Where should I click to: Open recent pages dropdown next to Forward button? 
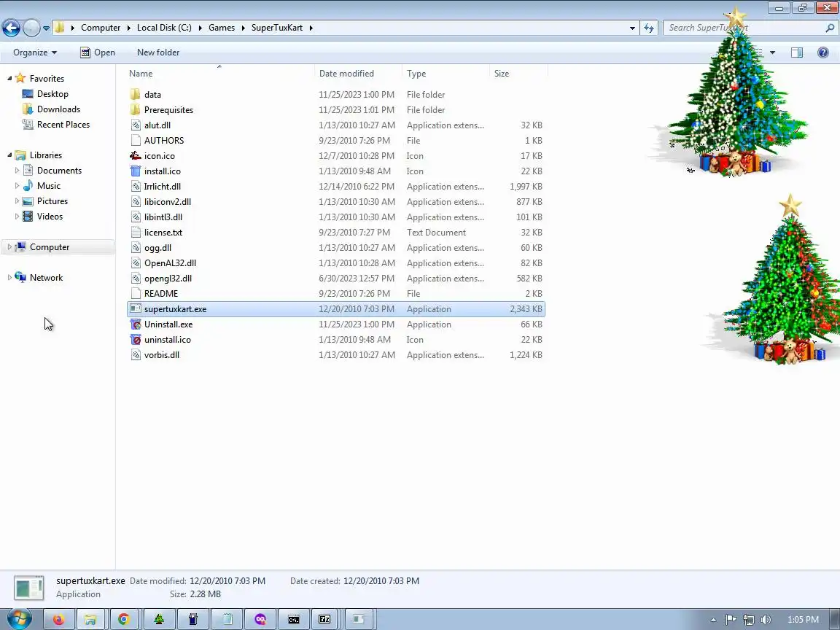46,28
